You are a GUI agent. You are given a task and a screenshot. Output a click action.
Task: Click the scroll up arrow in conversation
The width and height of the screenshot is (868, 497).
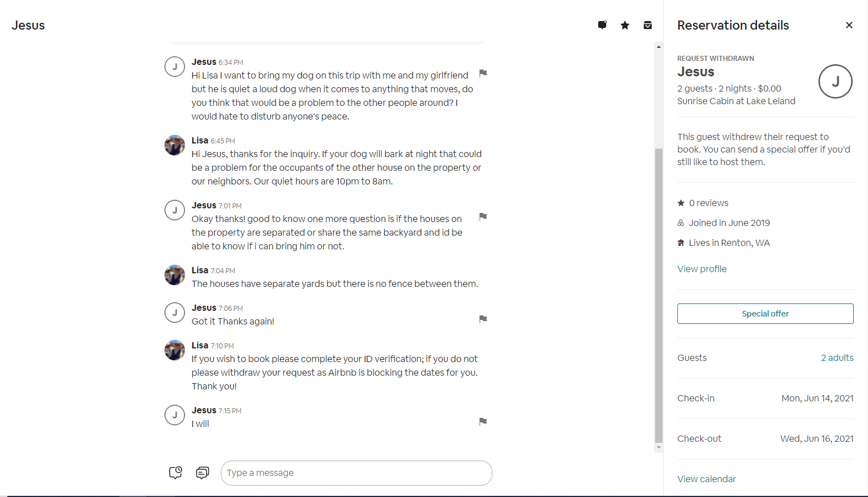[659, 47]
